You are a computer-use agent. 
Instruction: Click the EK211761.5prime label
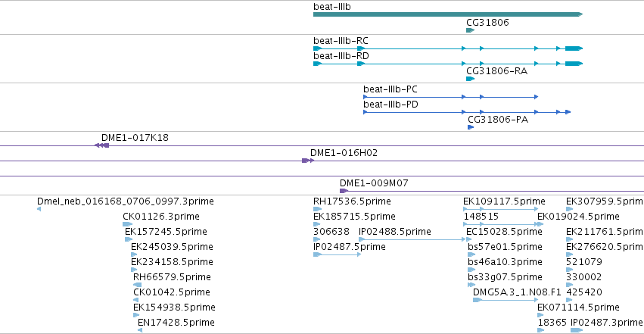[x=605, y=232]
